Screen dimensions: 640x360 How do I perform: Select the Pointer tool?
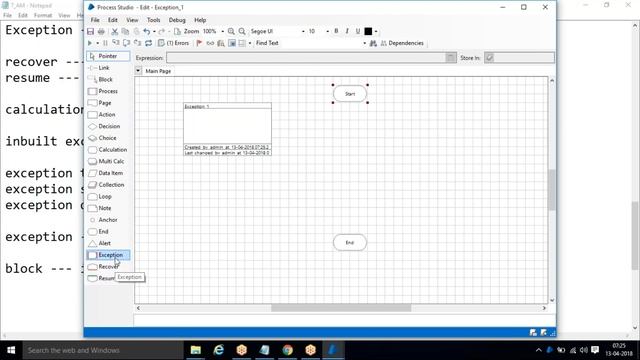click(x=108, y=56)
